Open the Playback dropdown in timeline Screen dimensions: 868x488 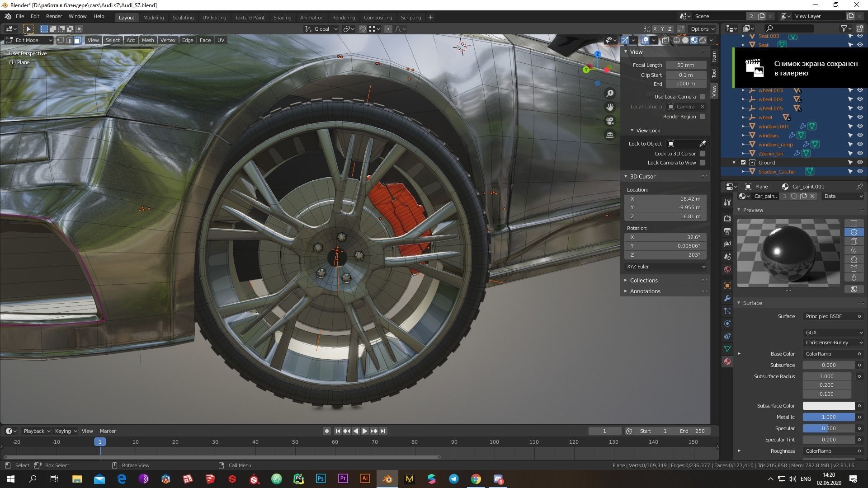point(37,431)
